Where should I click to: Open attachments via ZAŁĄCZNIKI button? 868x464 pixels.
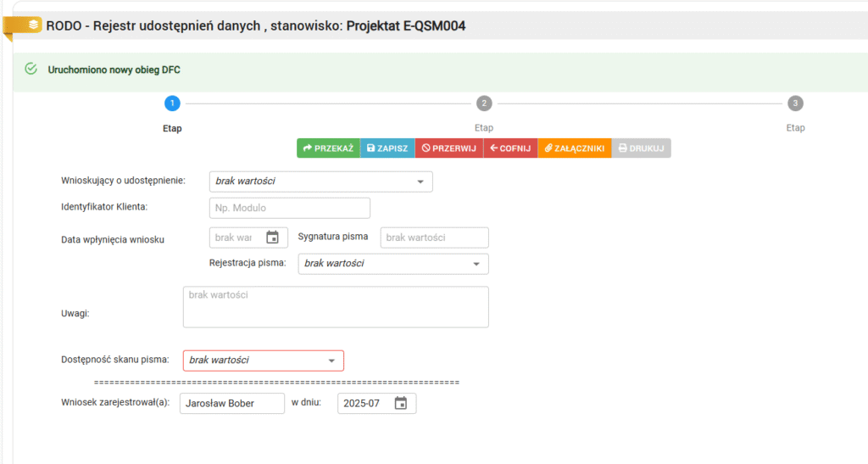coord(574,148)
